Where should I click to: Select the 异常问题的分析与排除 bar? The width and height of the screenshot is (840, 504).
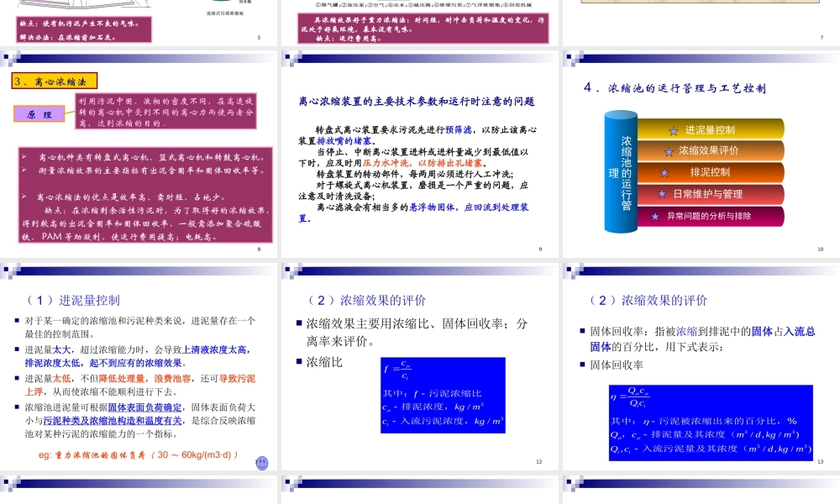(x=711, y=217)
